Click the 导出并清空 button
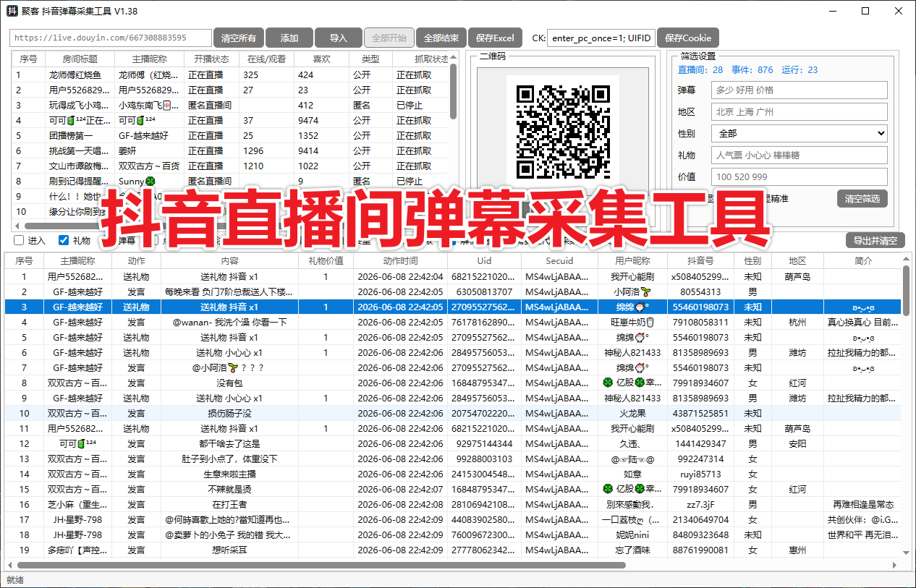 (875, 241)
